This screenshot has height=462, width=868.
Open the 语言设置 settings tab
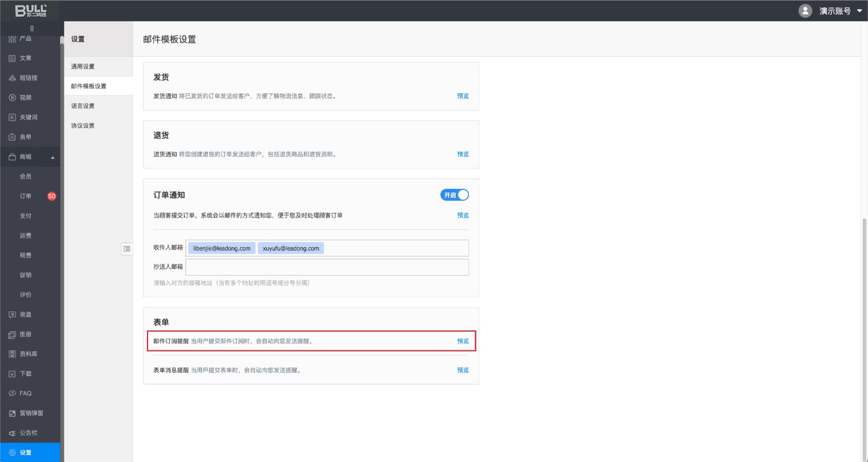(83, 106)
